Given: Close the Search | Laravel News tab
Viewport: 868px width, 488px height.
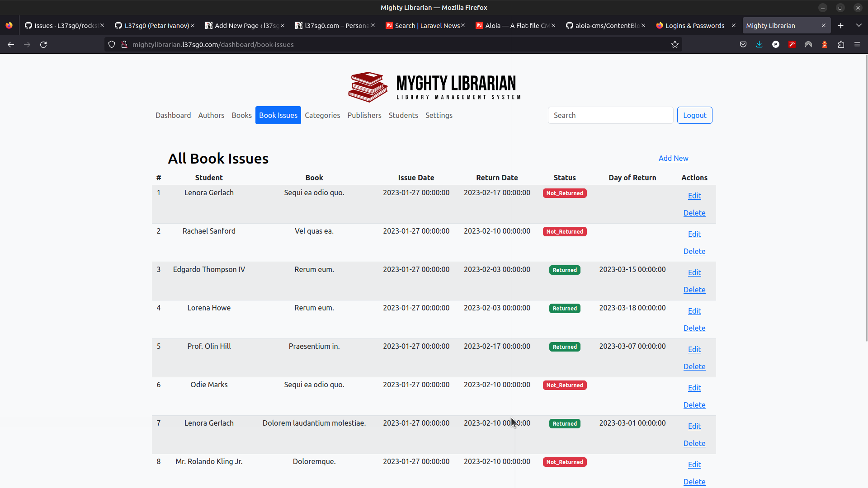Looking at the screenshot, I should [463, 25].
